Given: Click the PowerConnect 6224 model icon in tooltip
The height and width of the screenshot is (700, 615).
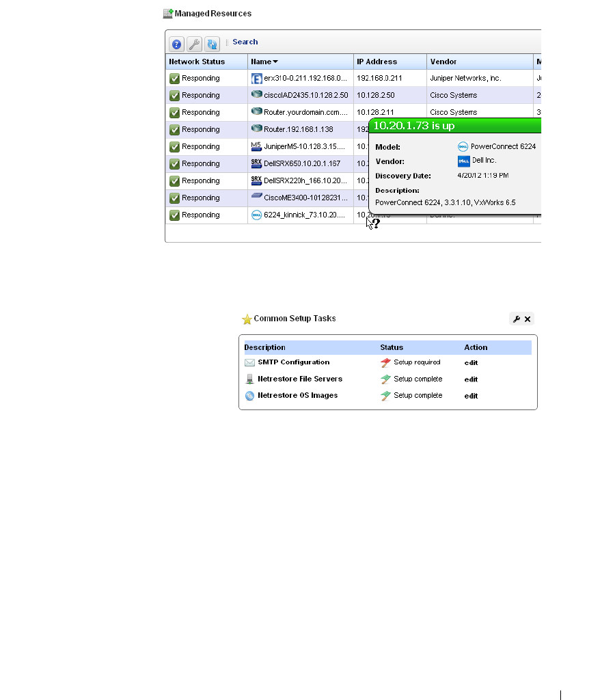Looking at the screenshot, I should [x=463, y=146].
